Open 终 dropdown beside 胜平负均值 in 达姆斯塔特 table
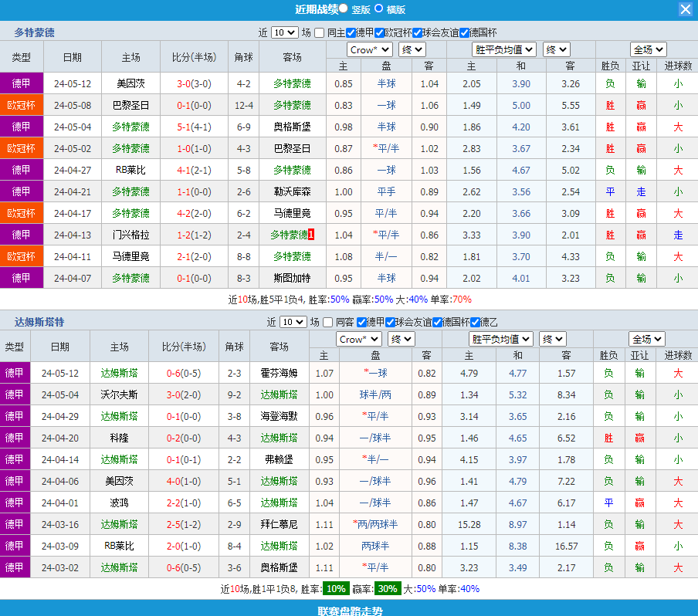 [x=552, y=339]
